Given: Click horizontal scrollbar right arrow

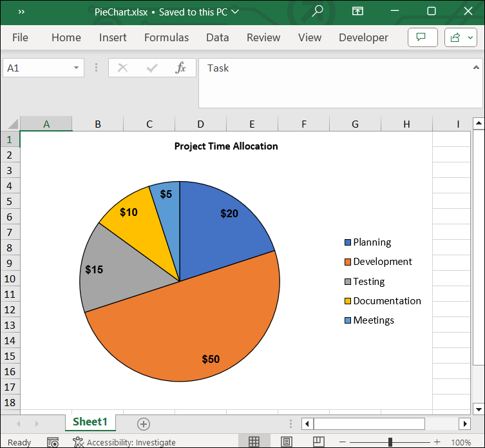Looking at the screenshot, I should 465,424.
